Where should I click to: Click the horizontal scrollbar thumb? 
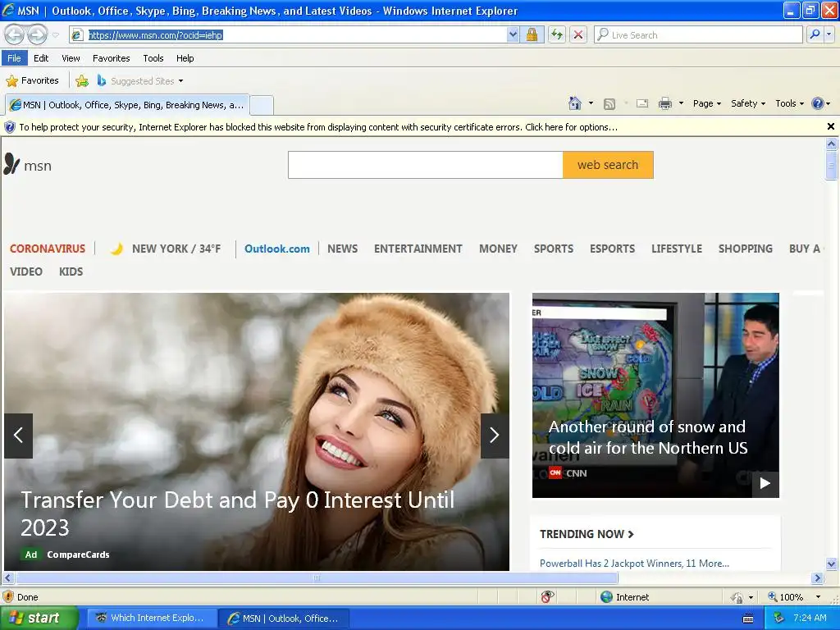point(317,578)
